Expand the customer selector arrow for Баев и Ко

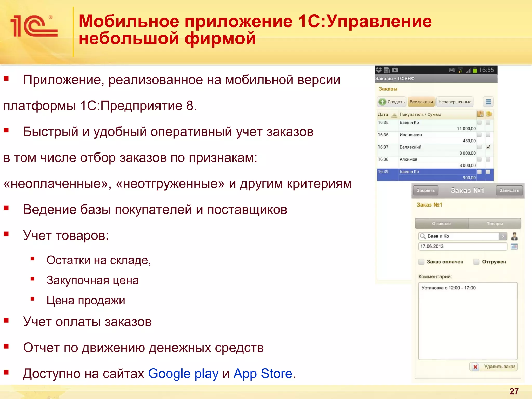coord(503,236)
